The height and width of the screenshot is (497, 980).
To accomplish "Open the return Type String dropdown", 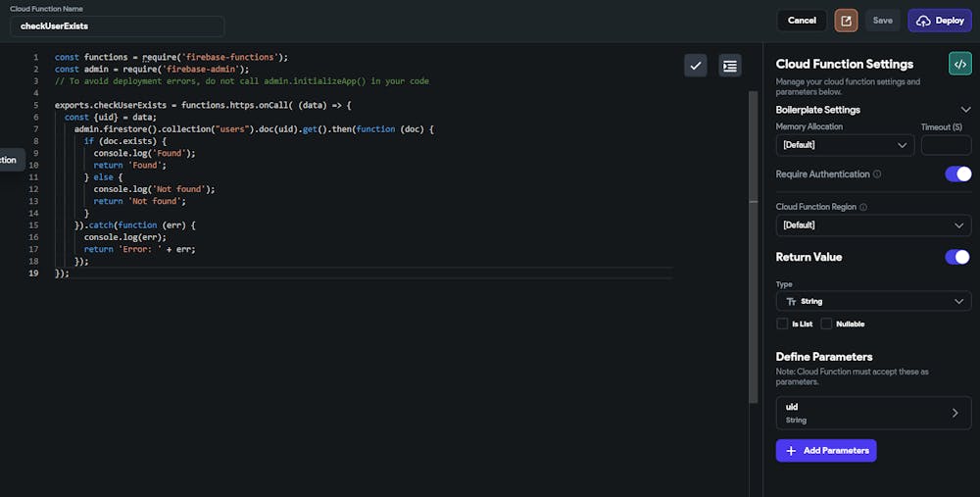I will [873, 302].
